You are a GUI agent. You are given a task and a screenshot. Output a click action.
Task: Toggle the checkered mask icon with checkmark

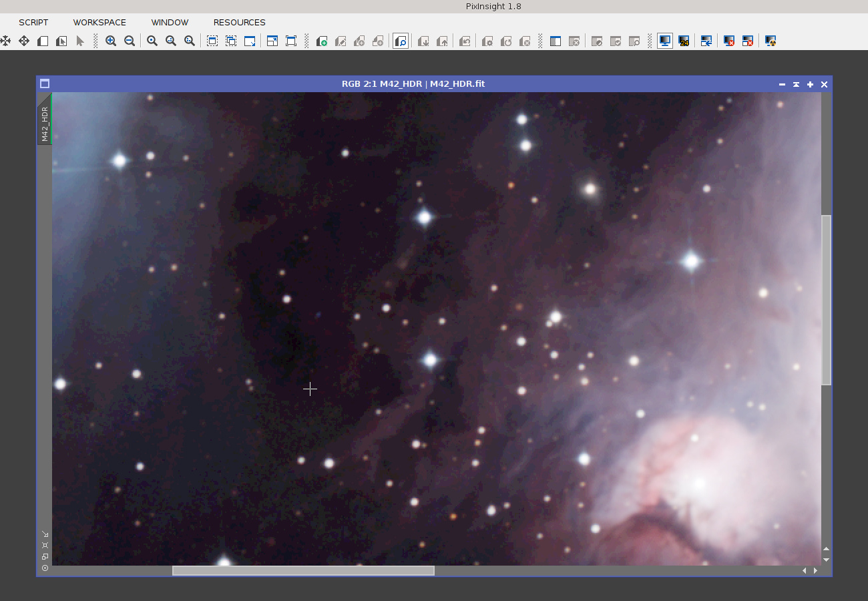(616, 41)
